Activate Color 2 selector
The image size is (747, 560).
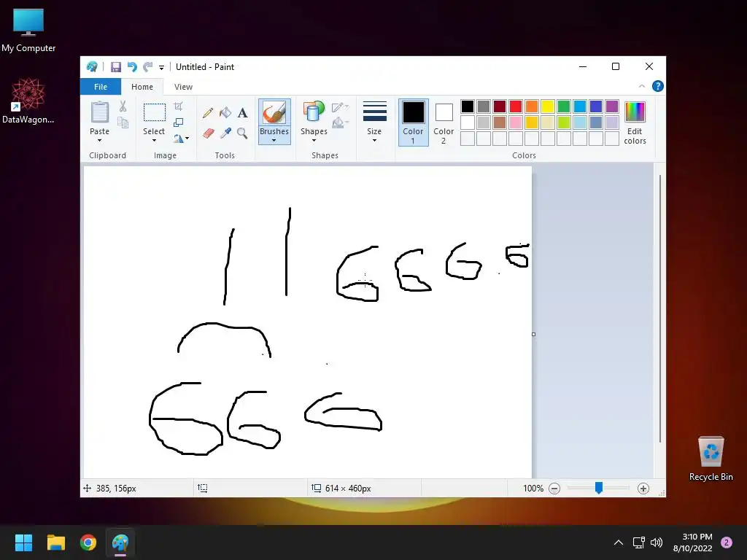point(444,122)
